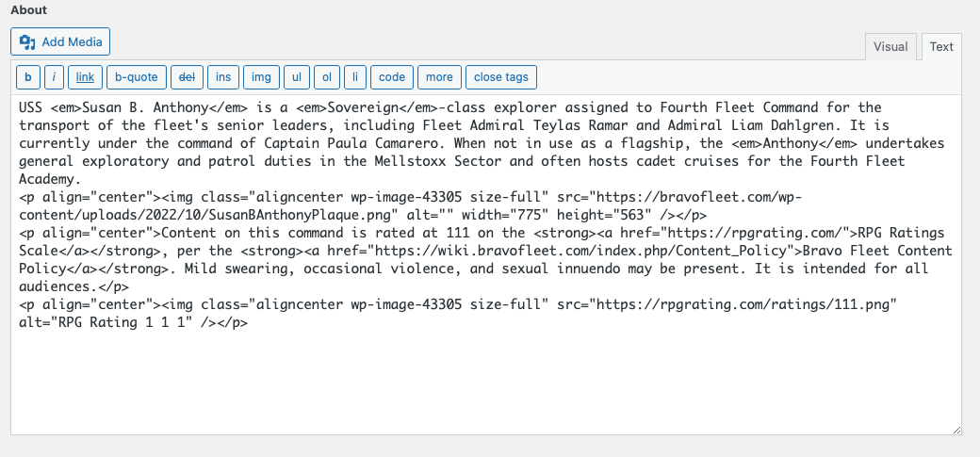The height and width of the screenshot is (457, 980).
Task: Select the Text editor tab
Action: point(941,47)
